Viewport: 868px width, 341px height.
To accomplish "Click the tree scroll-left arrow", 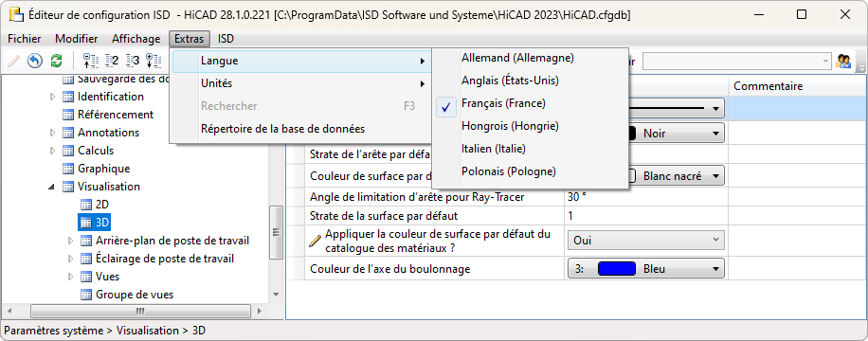I will click(9, 311).
